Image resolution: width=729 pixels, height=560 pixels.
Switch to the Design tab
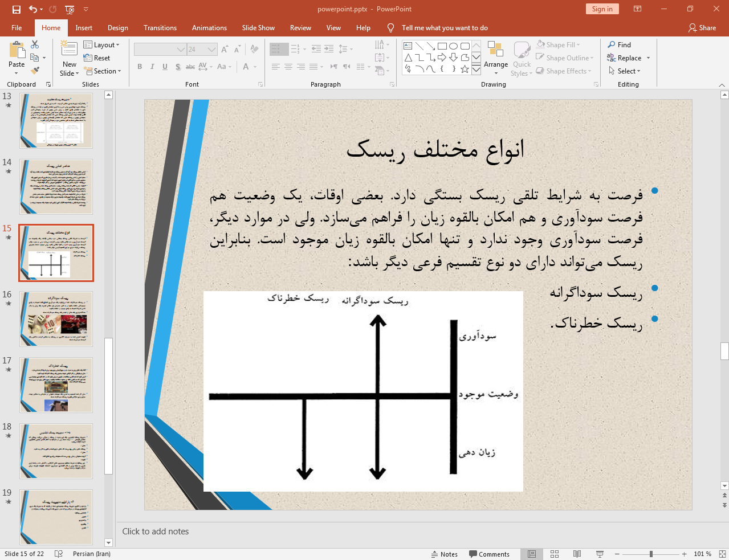(x=118, y=27)
